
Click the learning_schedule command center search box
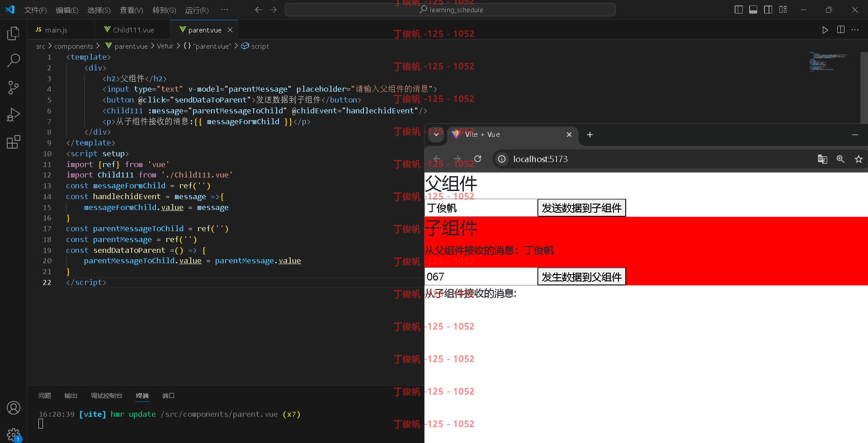tap(450, 9)
